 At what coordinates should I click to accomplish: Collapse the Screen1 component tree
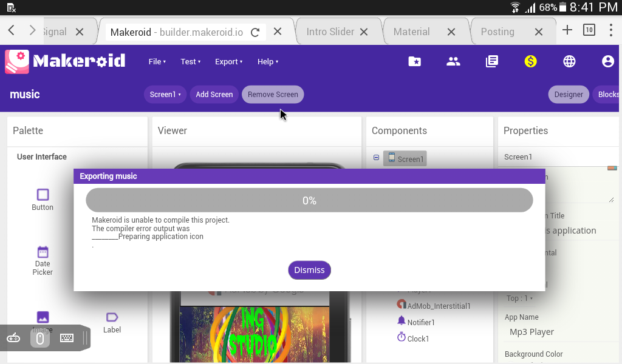pos(376,158)
